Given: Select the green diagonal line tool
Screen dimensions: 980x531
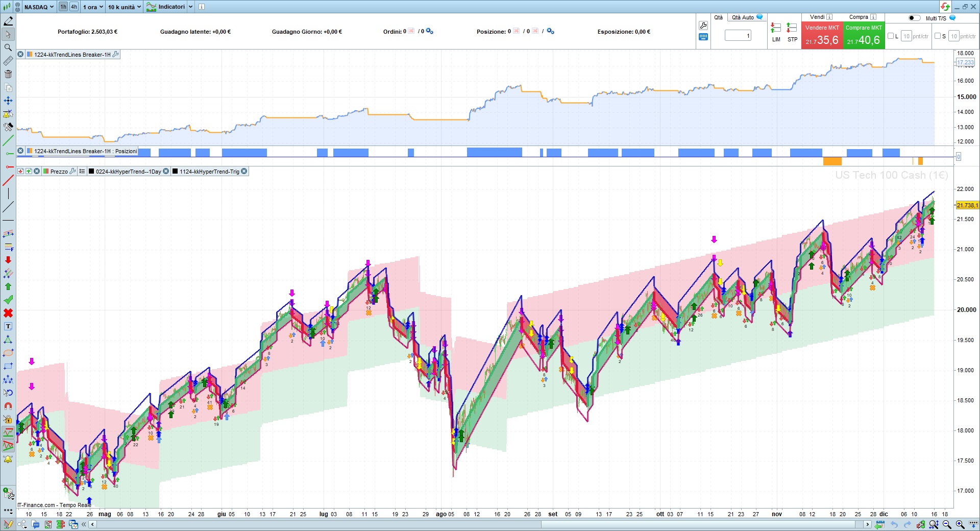Looking at the screenshot, I should click(8, 140).
